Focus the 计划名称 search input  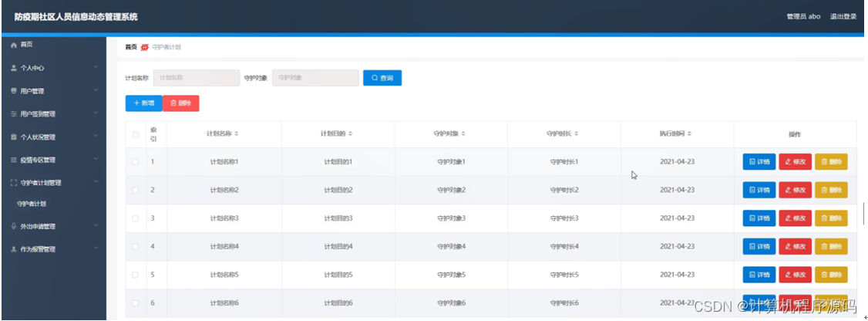click(197, 78)
